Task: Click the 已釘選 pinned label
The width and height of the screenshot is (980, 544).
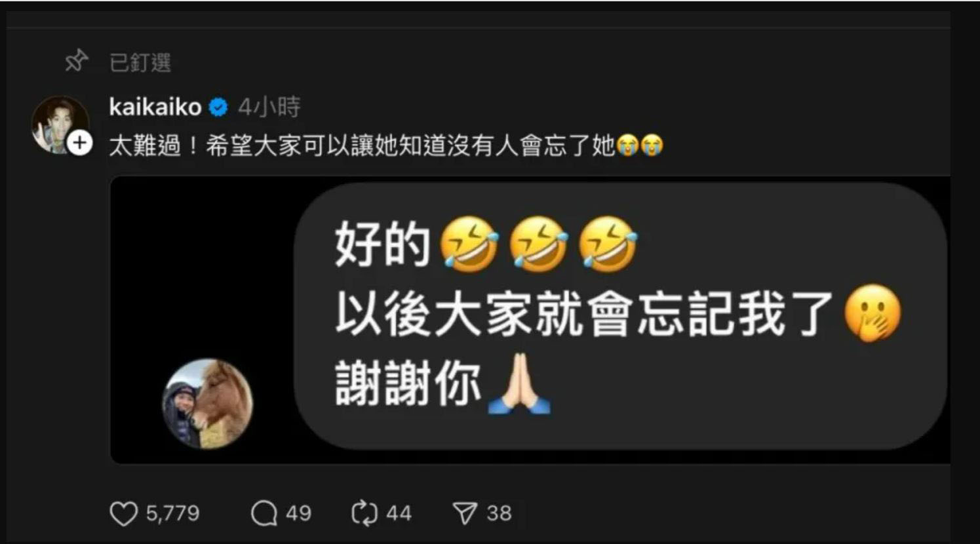Action: pos(140,62)
